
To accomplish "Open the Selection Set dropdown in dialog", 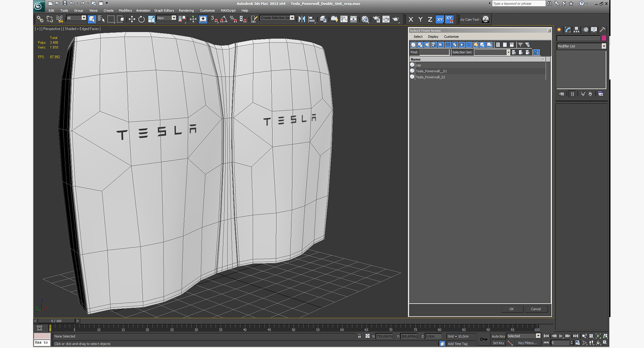I will click(x=492, y=52).
